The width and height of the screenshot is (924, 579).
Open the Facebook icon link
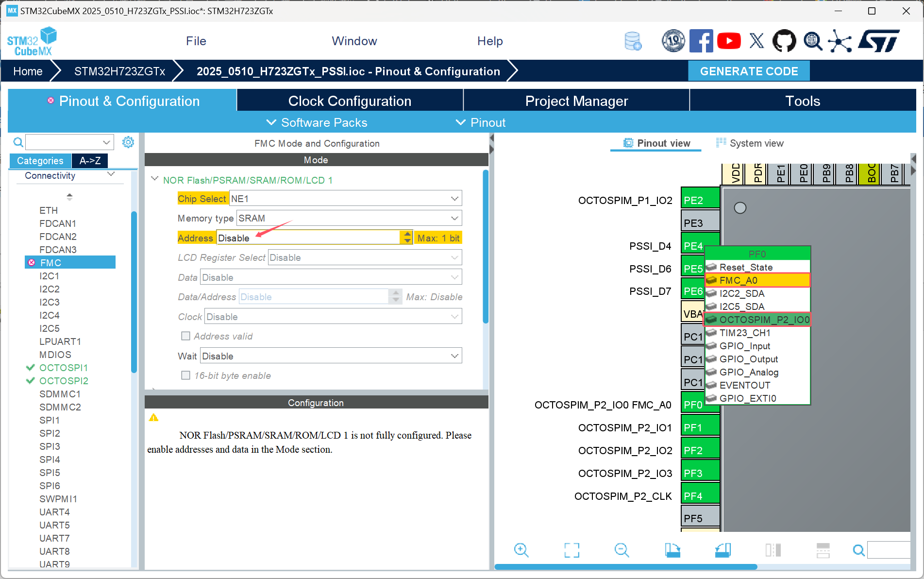[x=701, y=41]
